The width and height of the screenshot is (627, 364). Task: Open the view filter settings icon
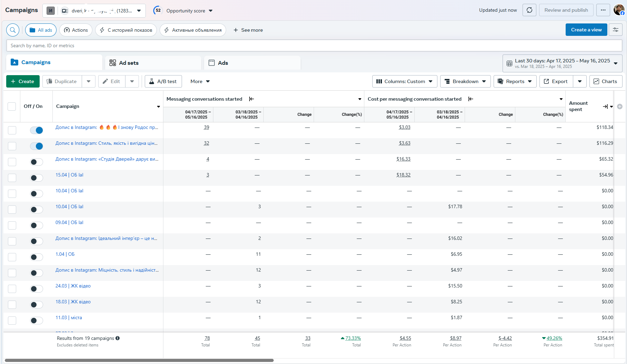click(616, 30)
